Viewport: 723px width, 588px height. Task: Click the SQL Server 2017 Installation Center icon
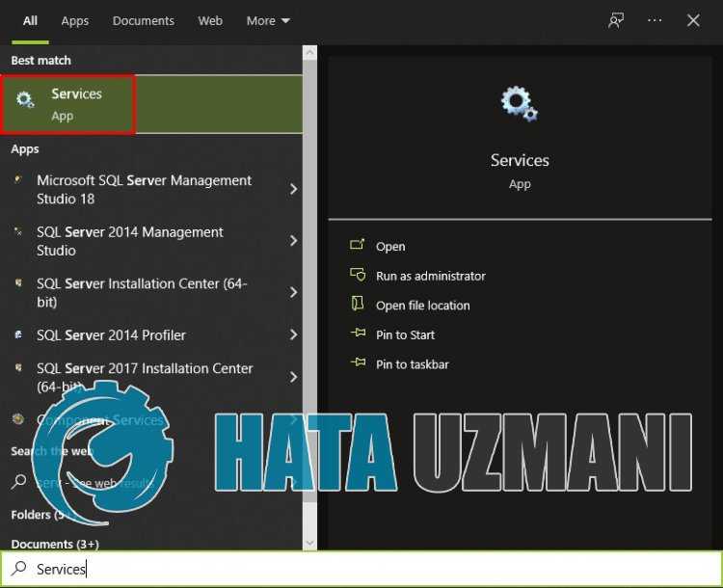pyautogui.click(x=18, y=367)
